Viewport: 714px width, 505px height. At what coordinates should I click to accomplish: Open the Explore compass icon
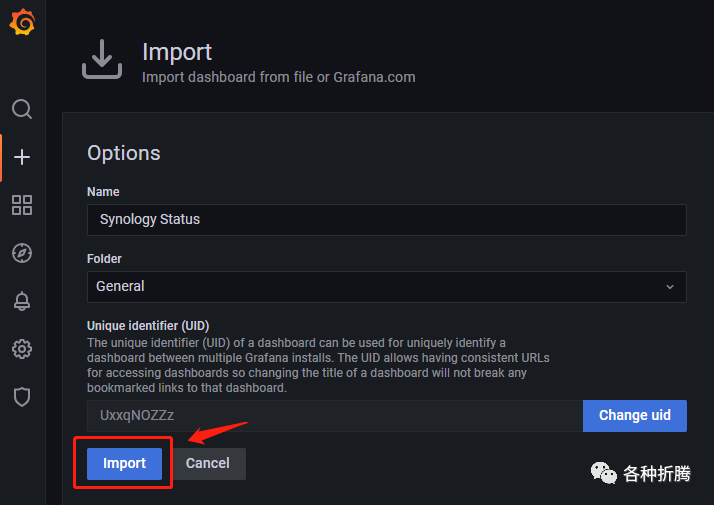coord(22,253)
